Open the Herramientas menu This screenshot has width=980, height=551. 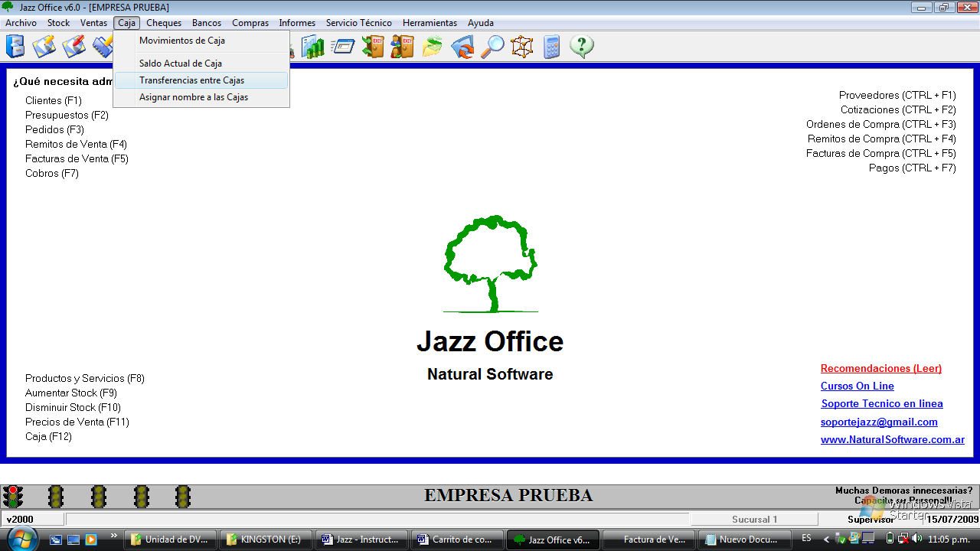coord(430,23)
